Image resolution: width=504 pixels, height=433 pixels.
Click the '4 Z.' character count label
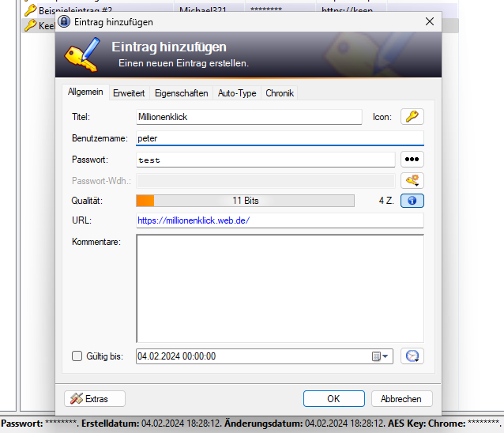386,201
